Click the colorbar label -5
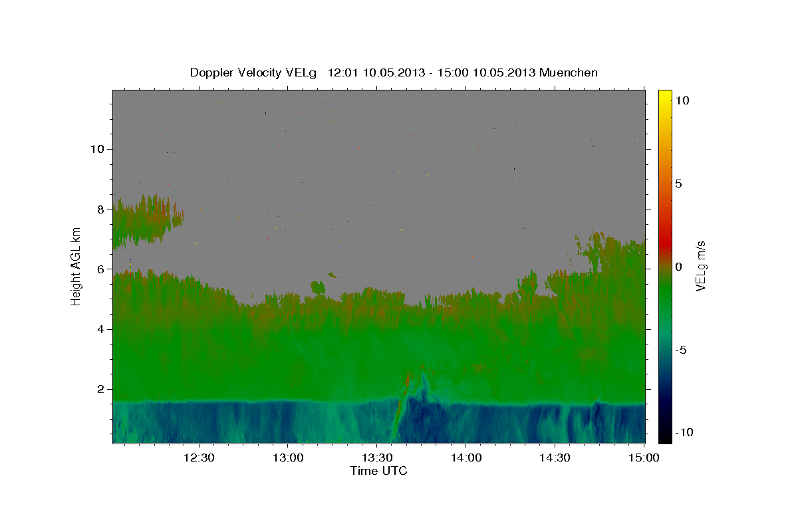Image resolution: width=798 pixels, height=532 pixels. 680,350
